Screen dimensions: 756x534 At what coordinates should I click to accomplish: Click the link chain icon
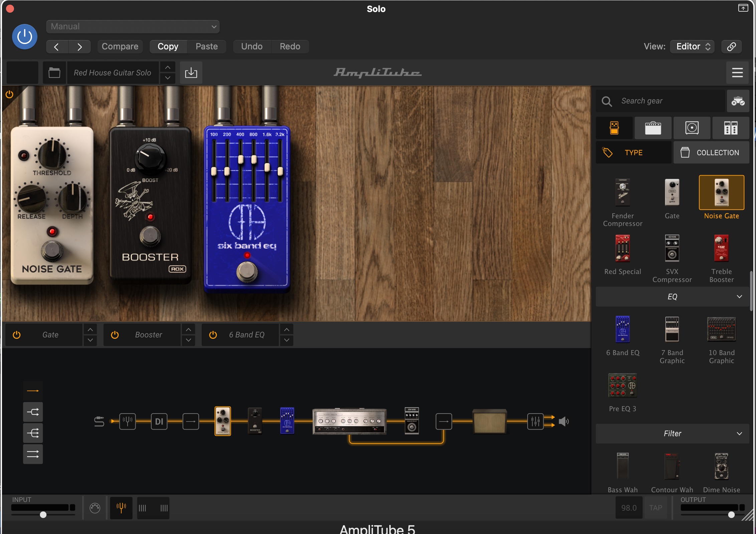[x=731, y=47]
